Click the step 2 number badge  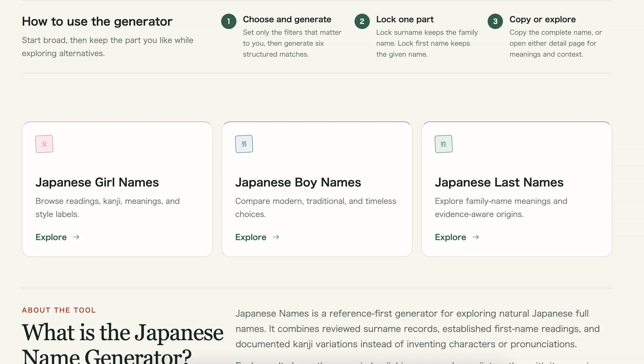pyautogui.click(x=362, y=21)
